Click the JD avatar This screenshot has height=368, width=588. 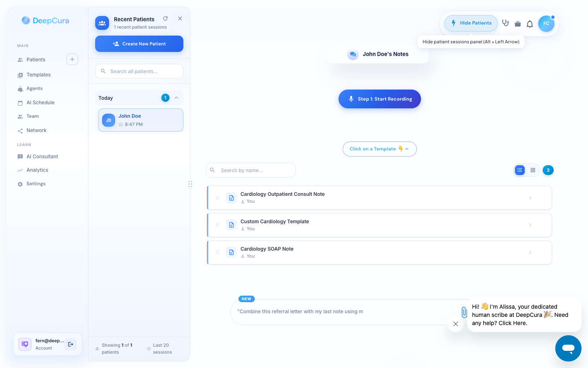click(109, 120)
